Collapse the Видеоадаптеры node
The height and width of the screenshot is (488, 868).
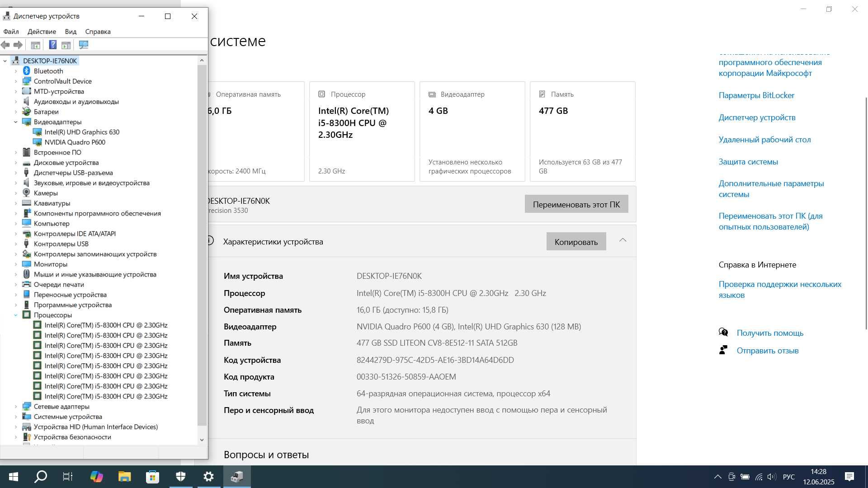tap(16, 122)
